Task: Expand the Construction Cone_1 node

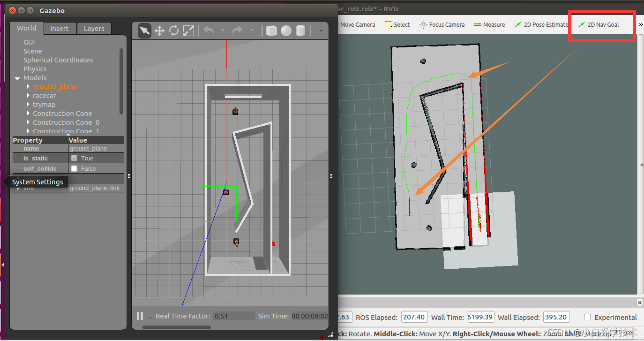Action: (x=28, y=131)
